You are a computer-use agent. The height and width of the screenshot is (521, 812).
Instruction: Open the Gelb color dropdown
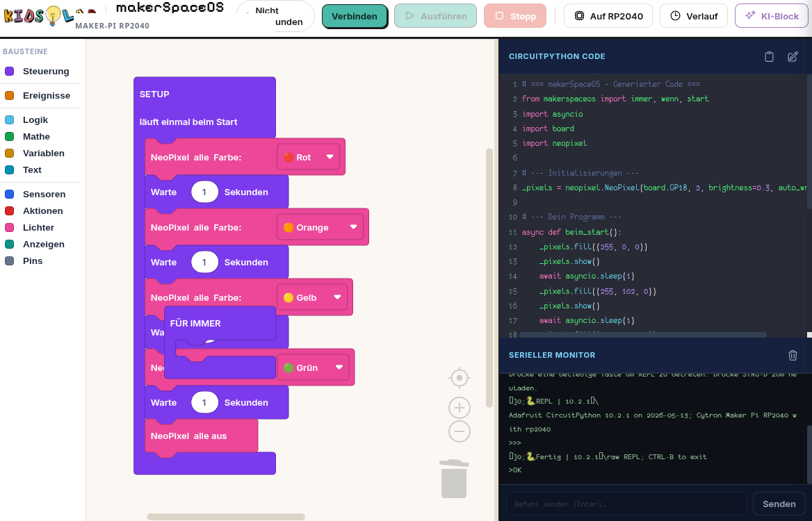312,297
